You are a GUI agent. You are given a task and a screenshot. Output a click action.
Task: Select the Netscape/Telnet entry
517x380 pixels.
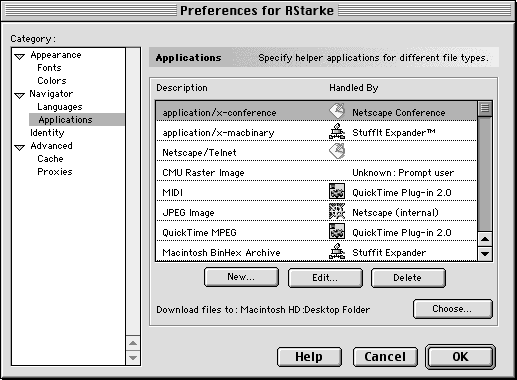(x=317, y=151)
